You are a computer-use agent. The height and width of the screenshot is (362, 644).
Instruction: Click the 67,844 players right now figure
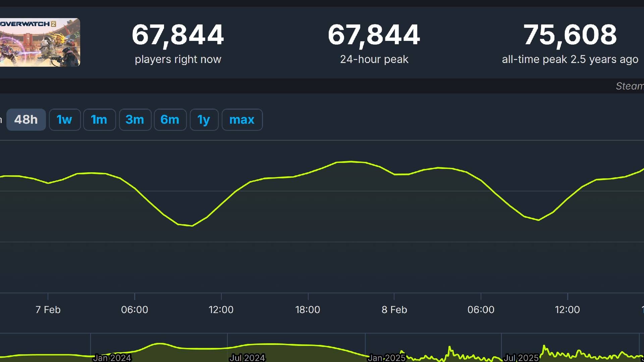(178, 35)
